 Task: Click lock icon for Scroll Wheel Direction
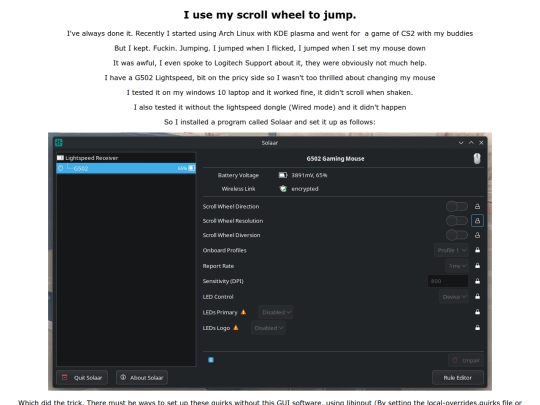477,206
